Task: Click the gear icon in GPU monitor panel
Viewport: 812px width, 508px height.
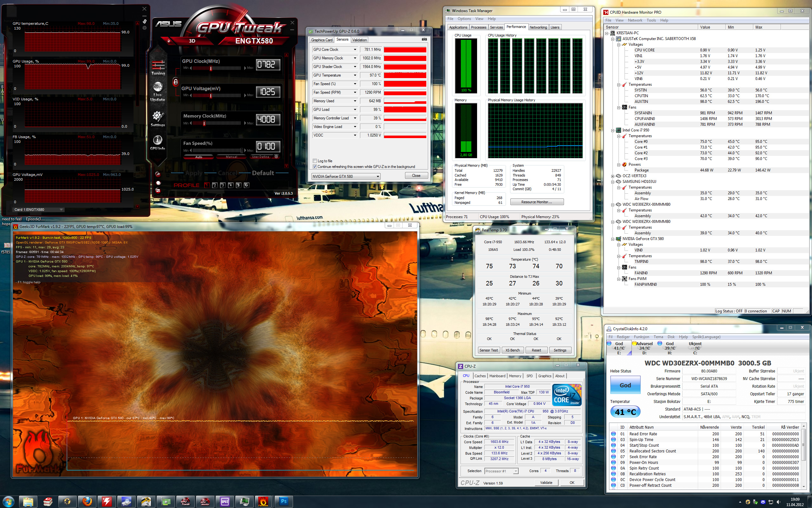Action: click(145, 28)
